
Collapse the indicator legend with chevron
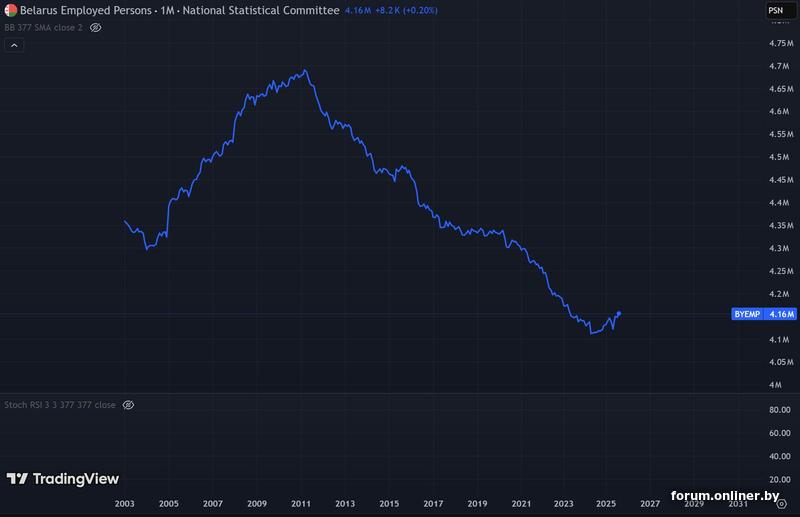(x=14, y=45)
